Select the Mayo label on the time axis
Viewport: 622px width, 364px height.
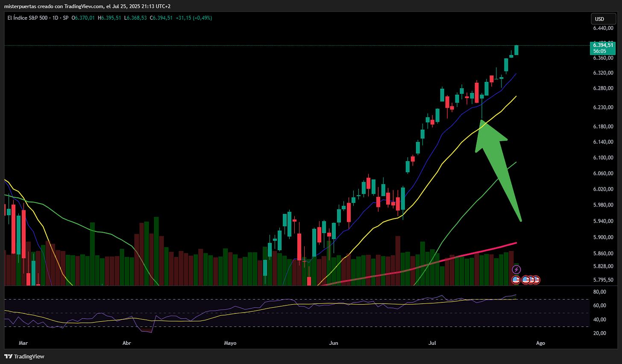[230, 343]
